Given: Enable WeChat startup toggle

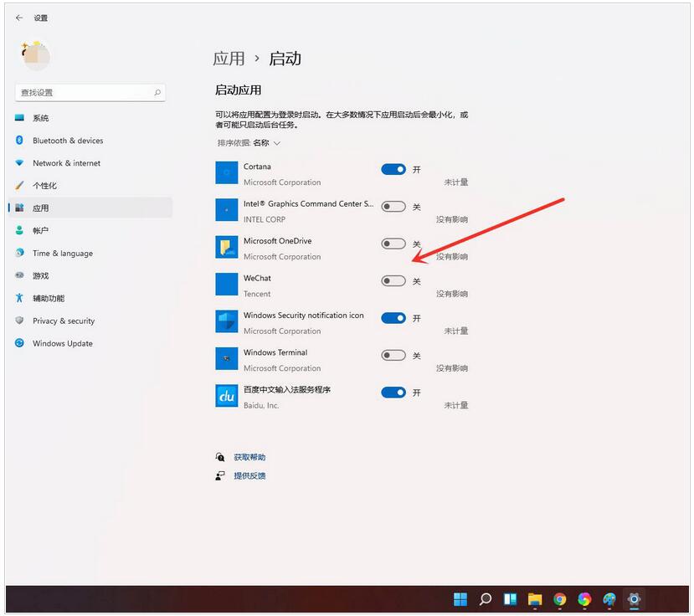Looking at the screenshot, I should click(393, 281).
